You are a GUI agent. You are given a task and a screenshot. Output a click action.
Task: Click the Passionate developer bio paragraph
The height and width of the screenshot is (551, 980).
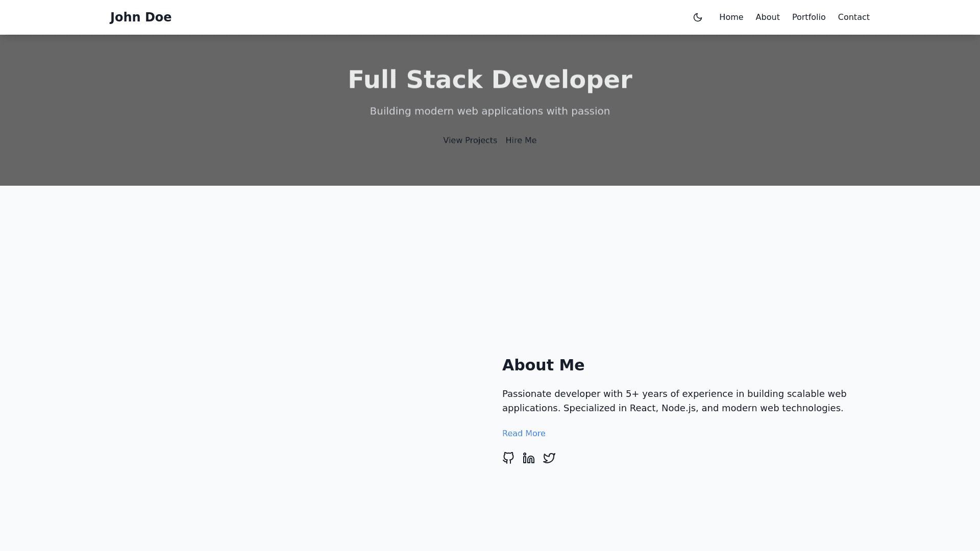(674, 394)
